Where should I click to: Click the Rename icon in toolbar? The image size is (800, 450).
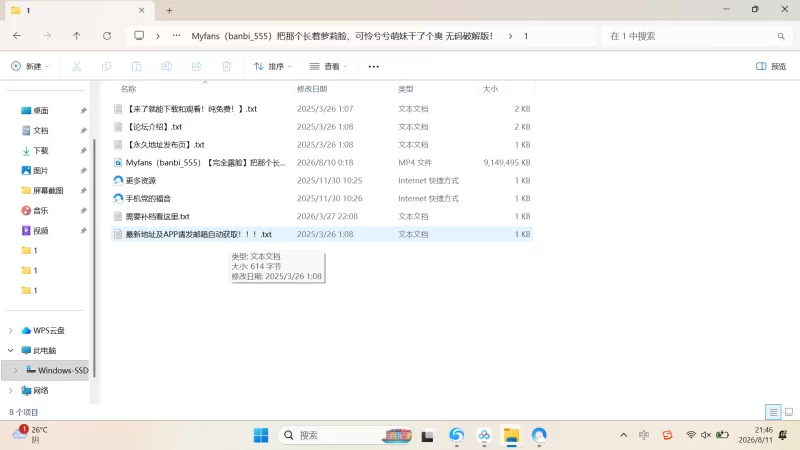(166, 66)
